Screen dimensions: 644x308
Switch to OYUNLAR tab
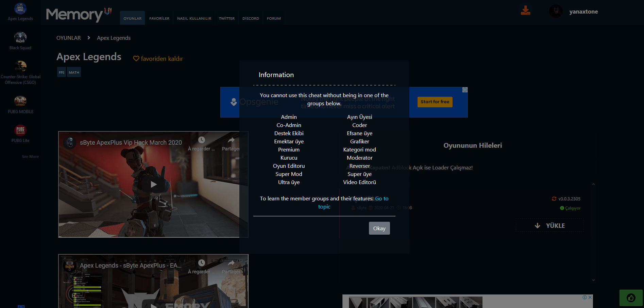(133, 18)
